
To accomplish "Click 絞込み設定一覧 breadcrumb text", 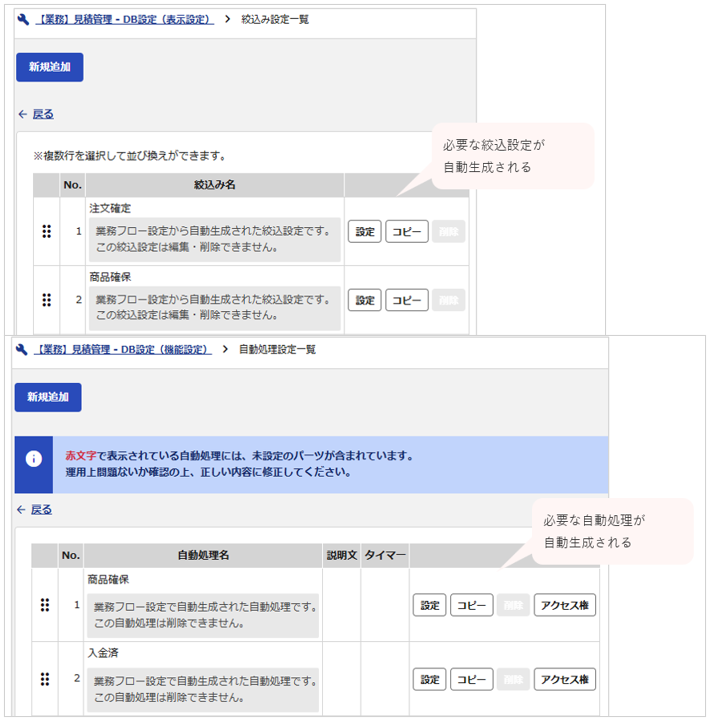I will click(275, 19).
